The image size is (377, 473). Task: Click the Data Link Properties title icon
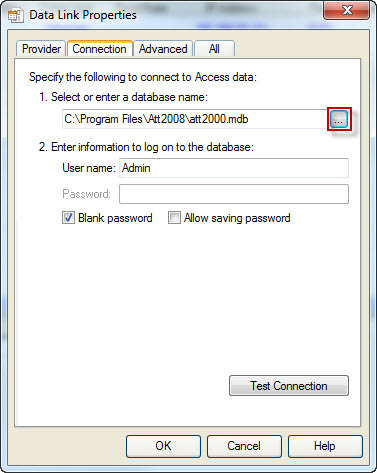click(x=16, y=15)
